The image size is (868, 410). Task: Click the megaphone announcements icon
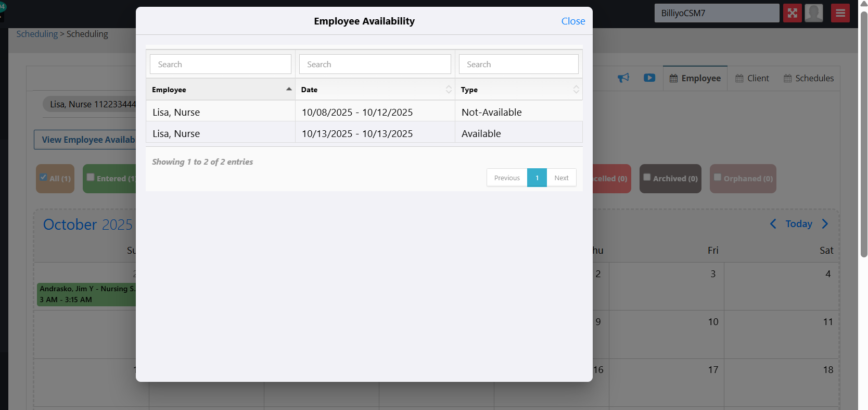(623, 78)
